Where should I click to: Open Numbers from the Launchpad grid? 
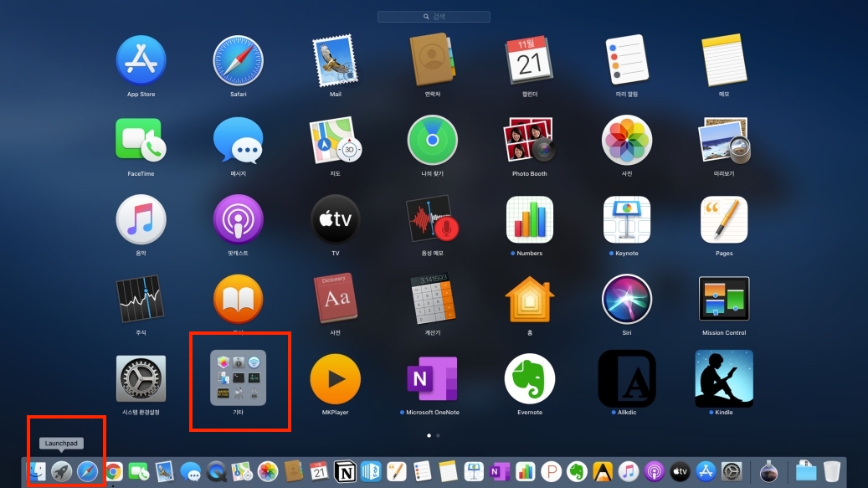(x=530, y=219)
